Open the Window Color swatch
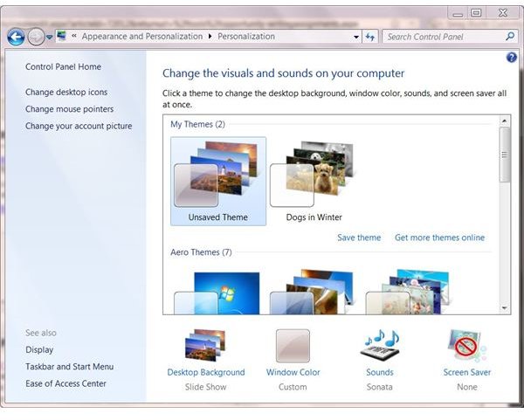 (x=293, y=346)
